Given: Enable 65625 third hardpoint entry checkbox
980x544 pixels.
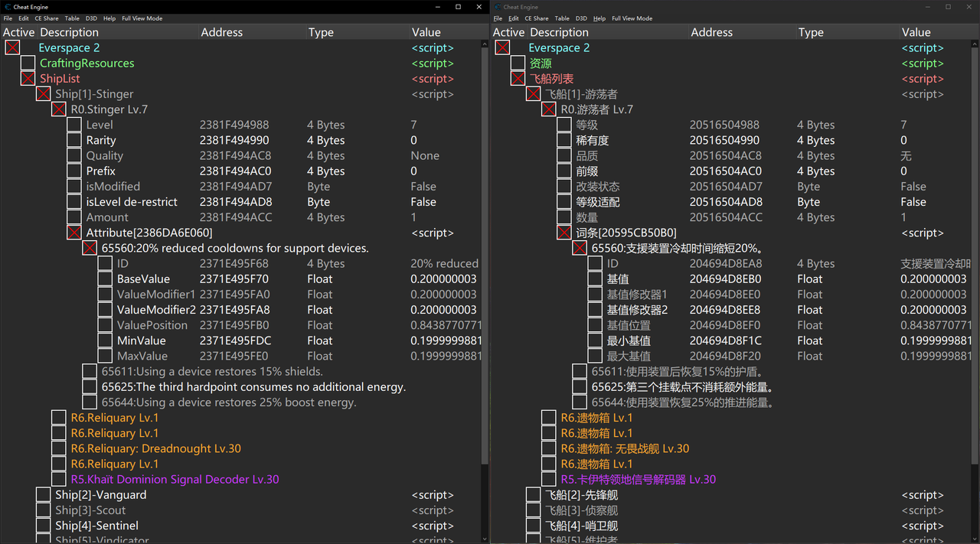Looking at the screenshot, I should pos(89,386).
